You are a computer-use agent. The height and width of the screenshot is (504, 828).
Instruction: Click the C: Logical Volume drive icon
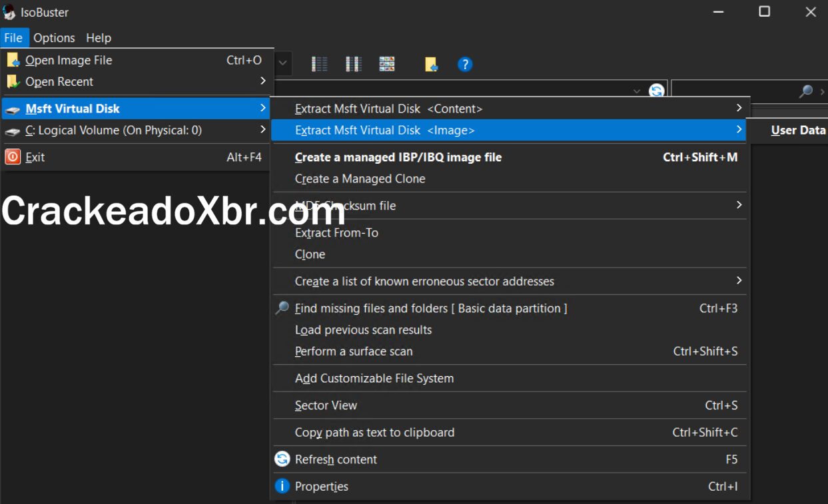[x=13, y=130]
